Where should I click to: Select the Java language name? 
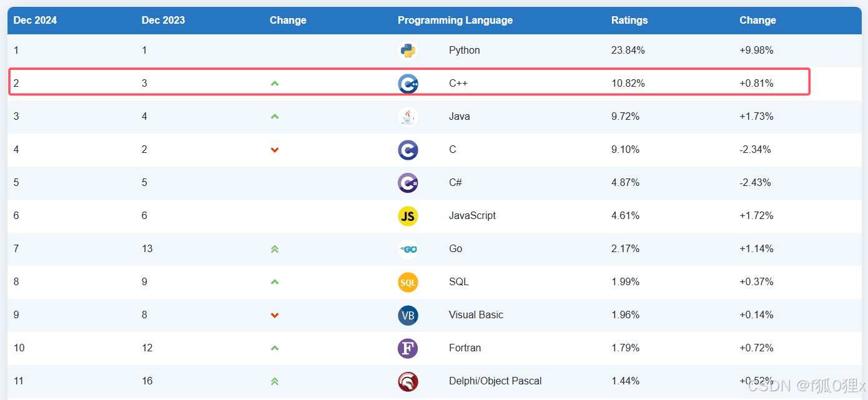pos(460,116)
